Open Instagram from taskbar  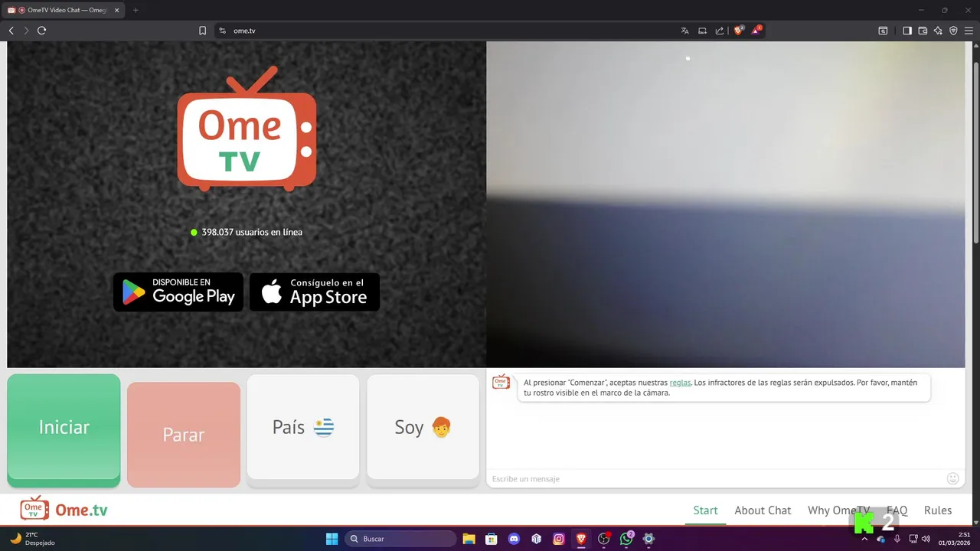click(559, 539)
